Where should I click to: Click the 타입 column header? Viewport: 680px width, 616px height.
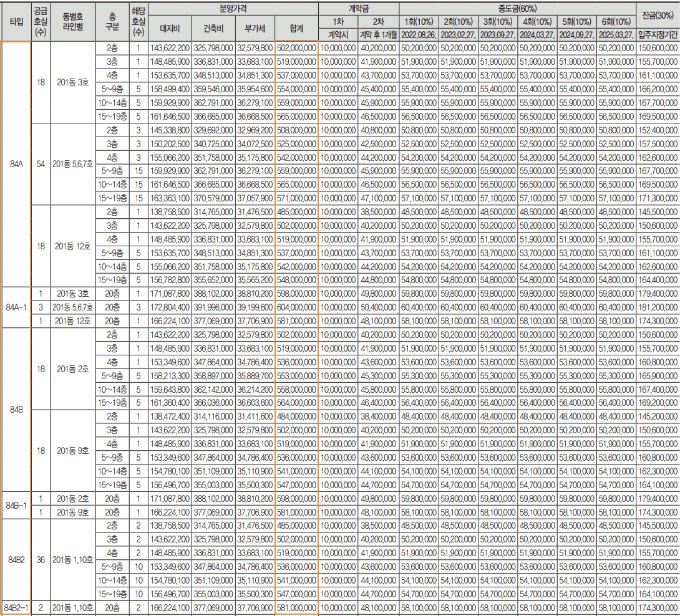pyautogui.click(x=16, y=22)
